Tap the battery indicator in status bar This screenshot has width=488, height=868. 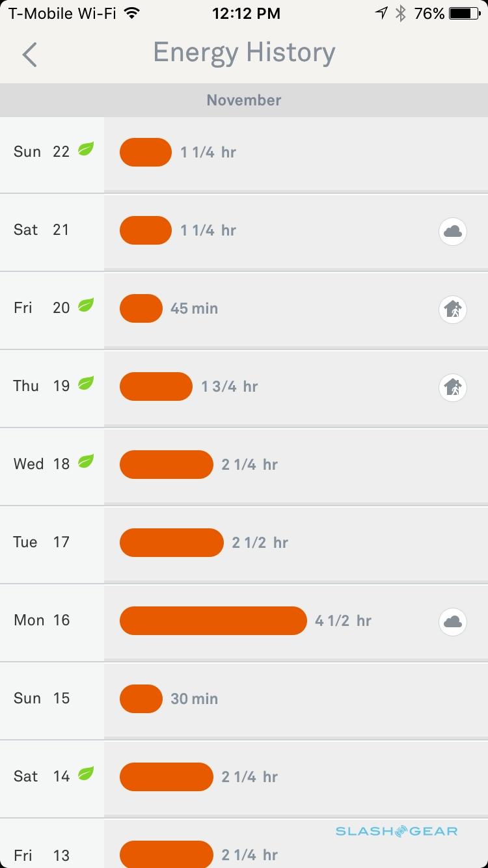click(463, 13)
